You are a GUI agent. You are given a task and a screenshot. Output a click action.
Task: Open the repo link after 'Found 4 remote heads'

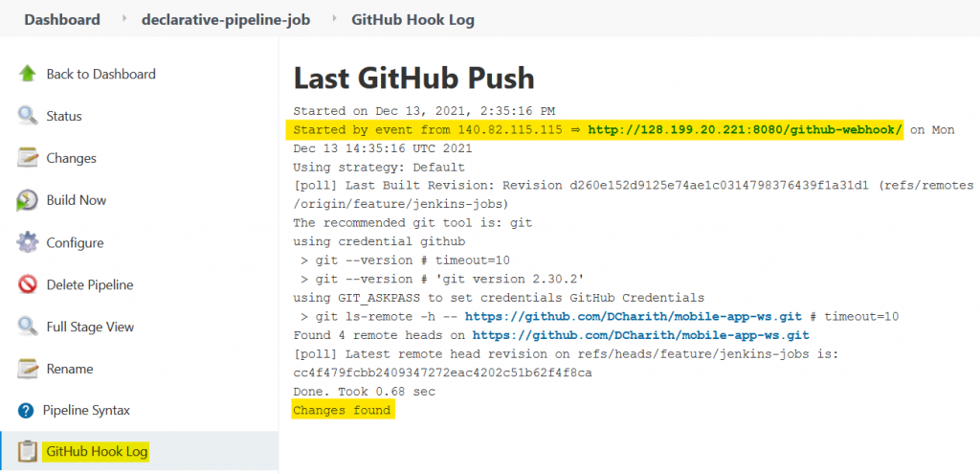pyautogui.click(x=640, y=335)
